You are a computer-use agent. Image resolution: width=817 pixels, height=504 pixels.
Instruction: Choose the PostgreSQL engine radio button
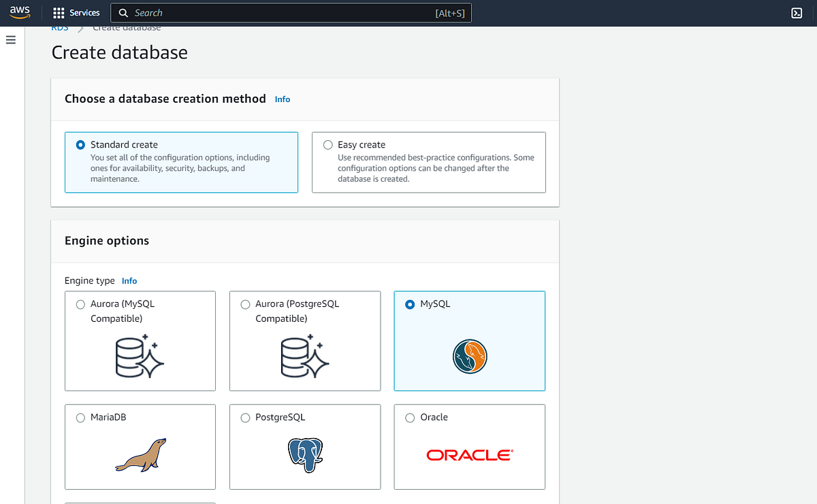click(244, 417)
